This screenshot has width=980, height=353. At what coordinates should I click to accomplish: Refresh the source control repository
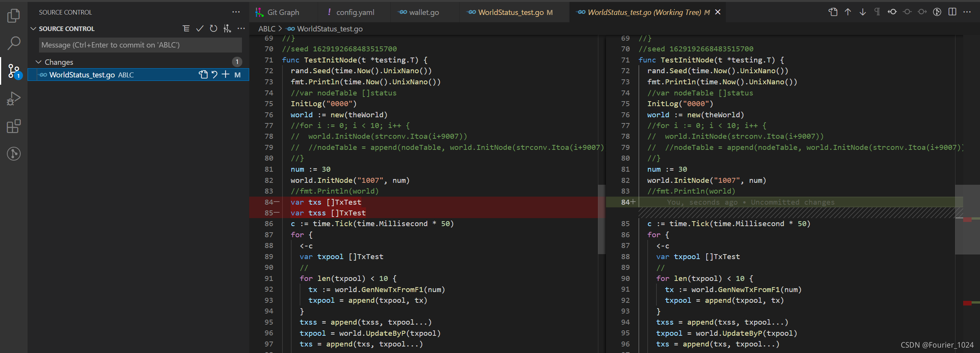click(214, 29)
